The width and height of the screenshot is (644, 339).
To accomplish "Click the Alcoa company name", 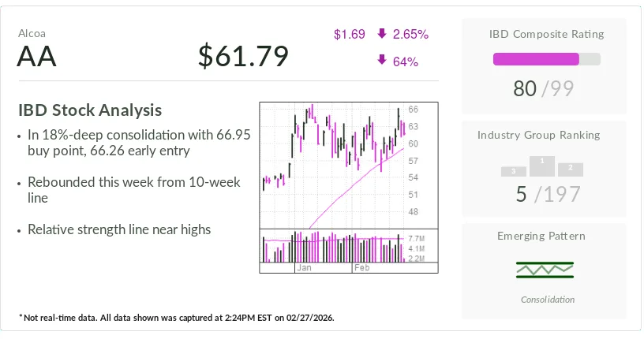I will (32, 35).
